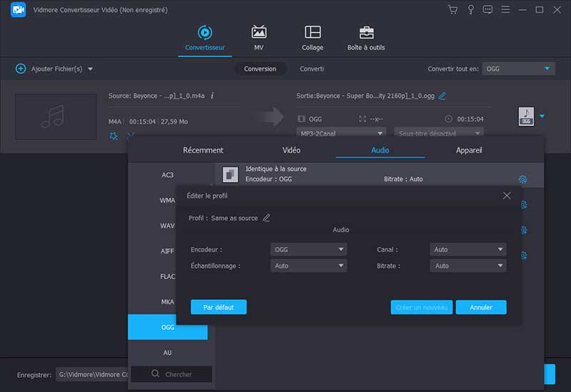Click the source info icon
This screenshot has height=392, width=571.
coord(212,96)
